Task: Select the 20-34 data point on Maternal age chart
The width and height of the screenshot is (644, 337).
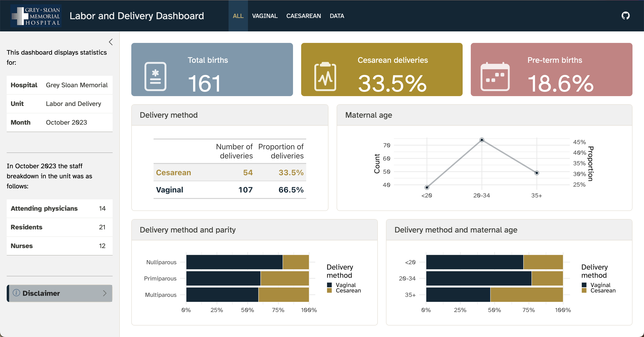Action: point(482,140)
